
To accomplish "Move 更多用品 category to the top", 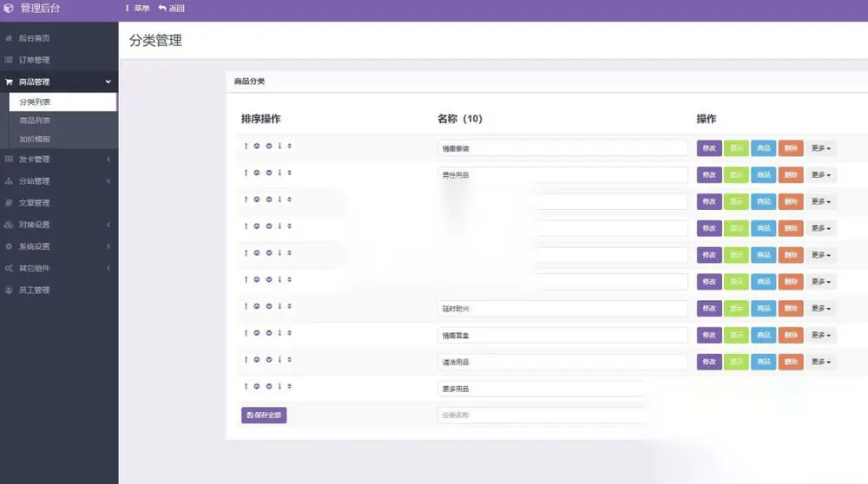I will [x=246, y=386].
